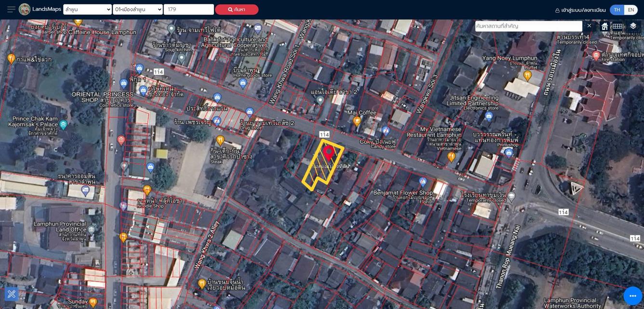Select the Mai Coffee map marker
The image size is (644, 309).
click(357, 121)
